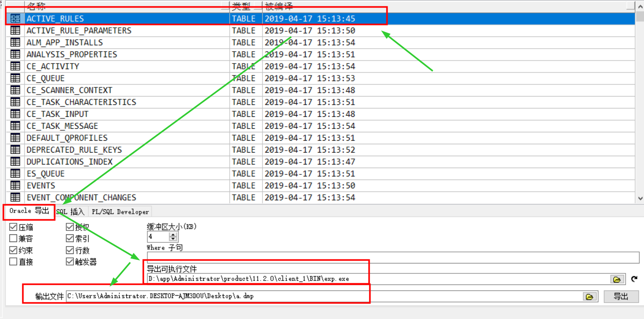The image size is (644, 319).
Task: Click the CE_TASK_INPUT table icon
Action: [15, 114]
